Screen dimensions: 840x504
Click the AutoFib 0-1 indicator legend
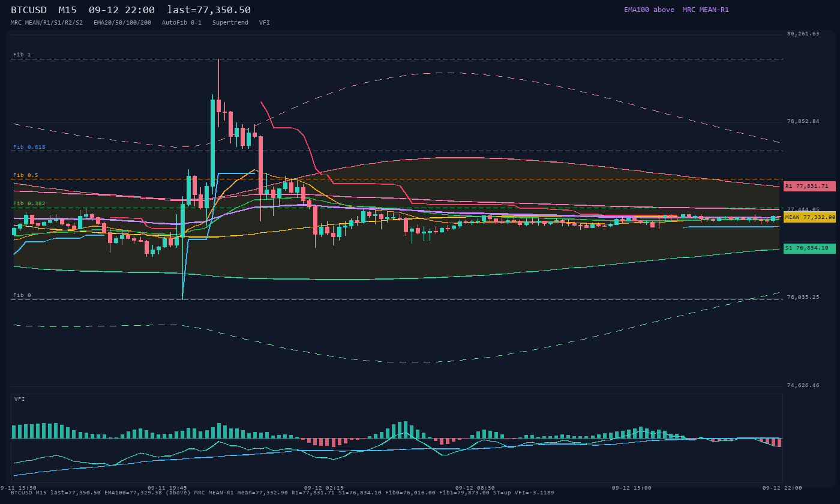[182, 22]
